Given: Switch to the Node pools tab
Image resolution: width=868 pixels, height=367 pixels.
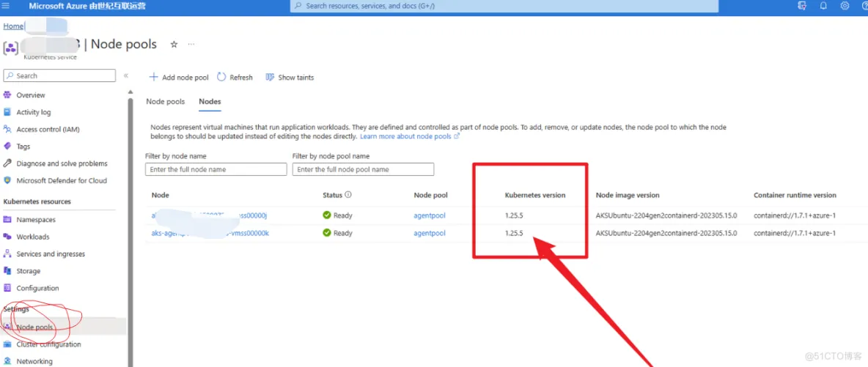Looking at the screenshot, I should (x=165, y=102).
